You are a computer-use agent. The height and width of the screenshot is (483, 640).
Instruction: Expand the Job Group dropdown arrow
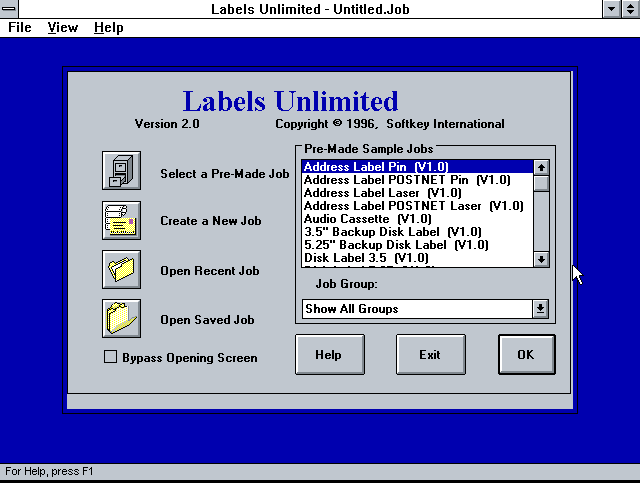pos(540,309)
